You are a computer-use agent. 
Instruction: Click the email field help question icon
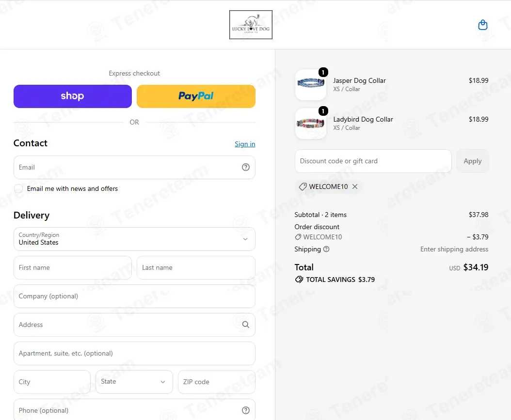[246, 167]
